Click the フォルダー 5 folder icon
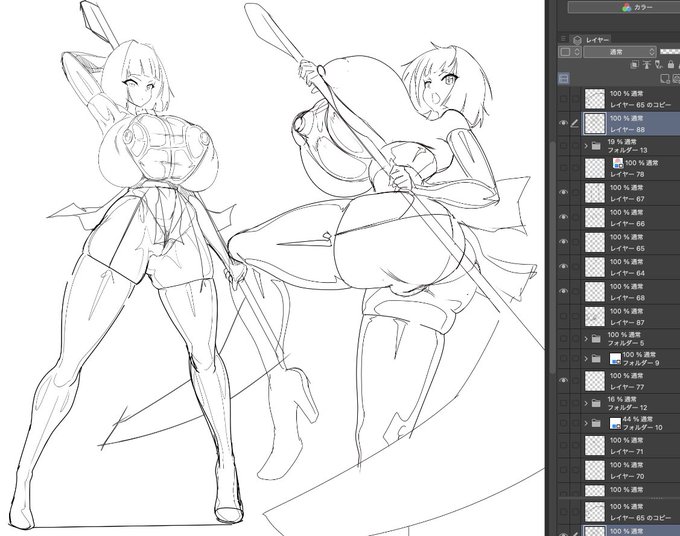680x536 pixels. tap(596, 338)
